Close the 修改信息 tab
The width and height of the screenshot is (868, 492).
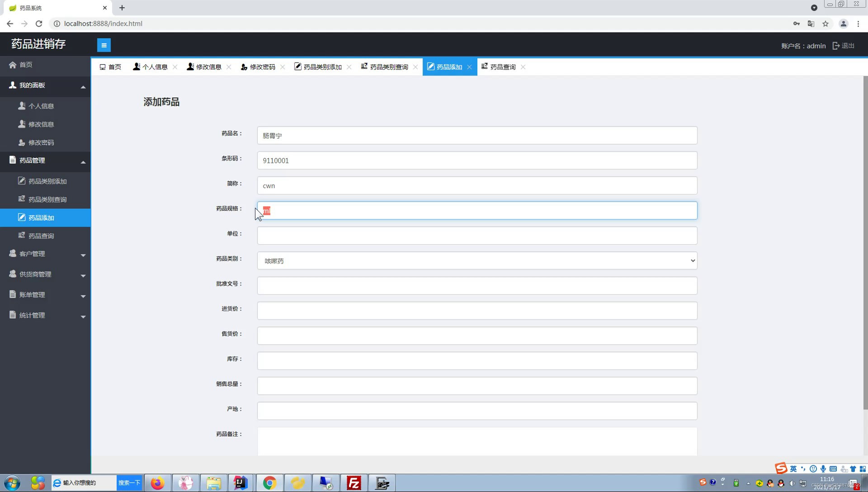pyautogui.click(x=229, y=67)
